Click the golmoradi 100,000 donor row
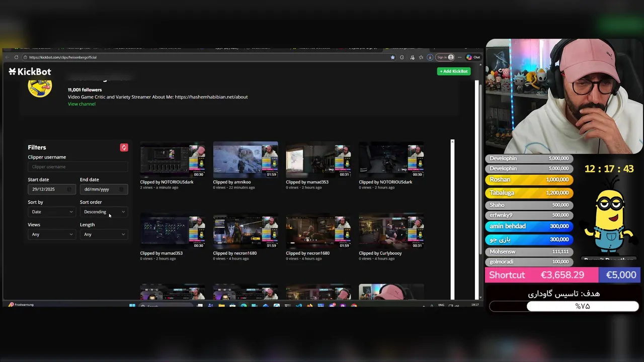The image size is (644, 362). pos(529,262)
